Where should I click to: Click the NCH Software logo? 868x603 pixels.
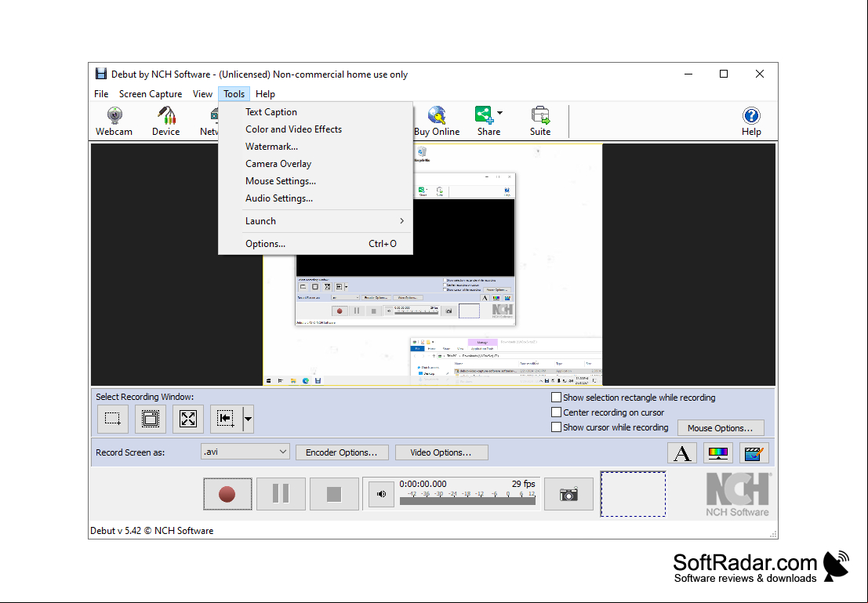coord(738,495)
